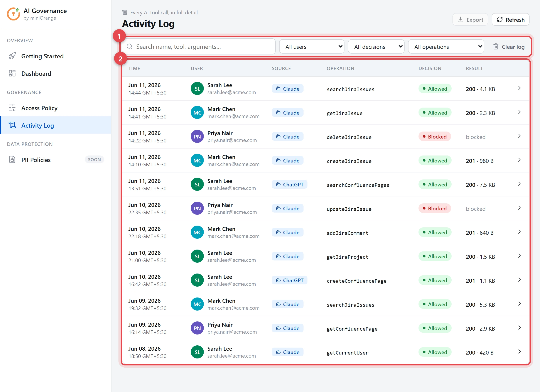Click the '201 · 1.1 KB' result value
The image size is (540, 392).
click(480, 280)
